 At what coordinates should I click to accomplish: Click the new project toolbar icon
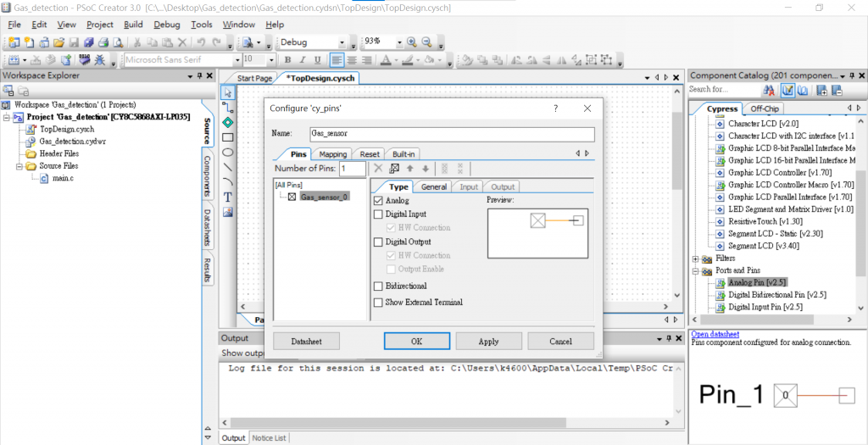click(x=14, y=42)
